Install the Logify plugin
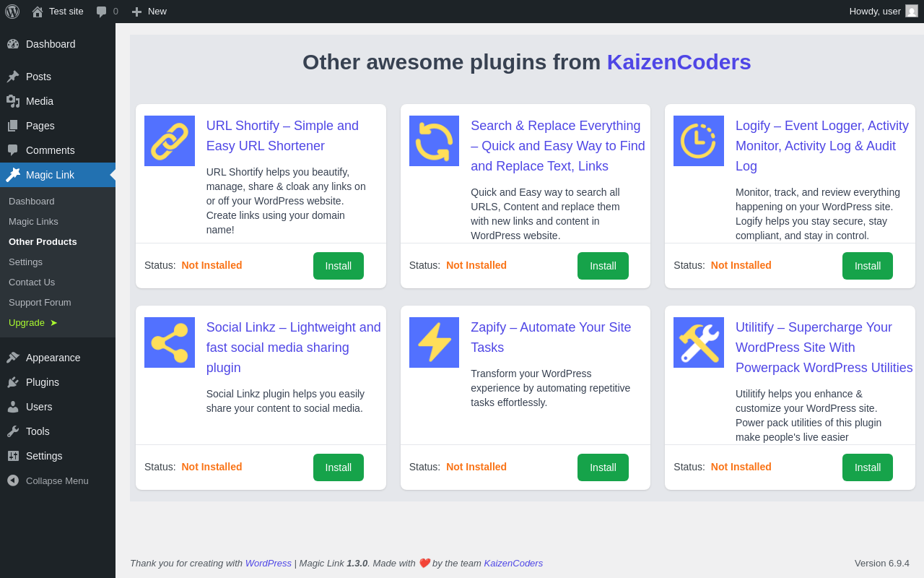The width and height of the screenshot is (924, 578). click(x=867, y=266)
